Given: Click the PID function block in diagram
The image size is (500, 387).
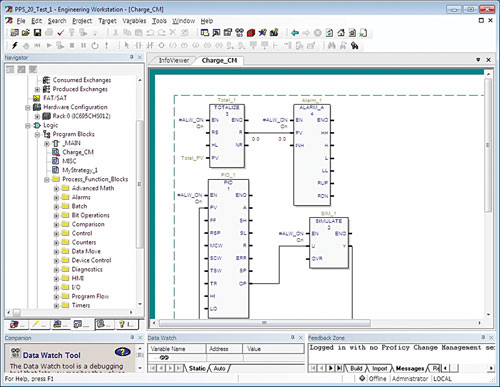Looking at the screenshot, I should [x=228, y=248].
